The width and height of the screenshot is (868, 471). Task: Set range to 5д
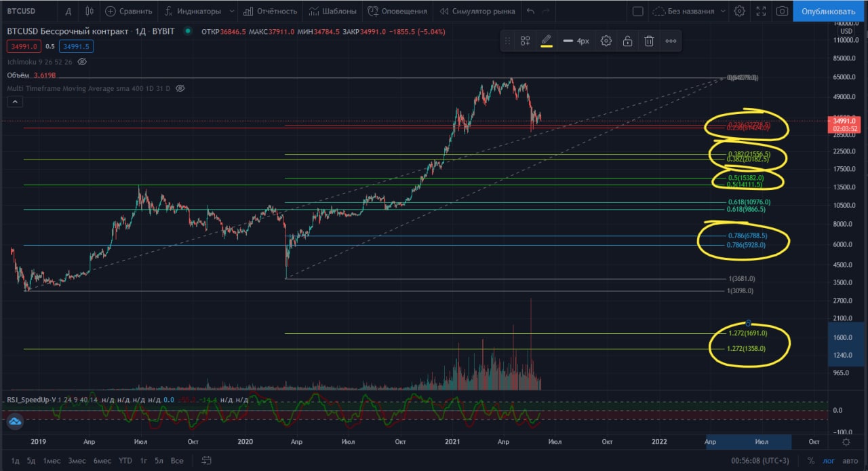(x=31, y=461)
